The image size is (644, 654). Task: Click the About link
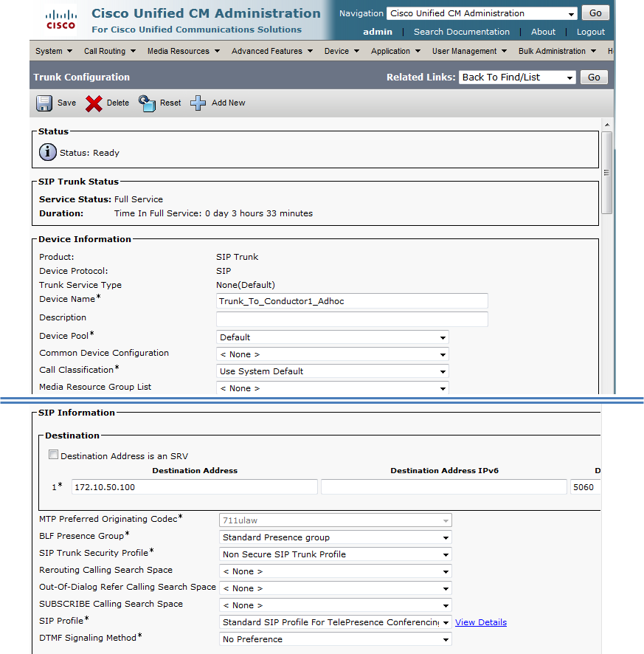point(543,32)
